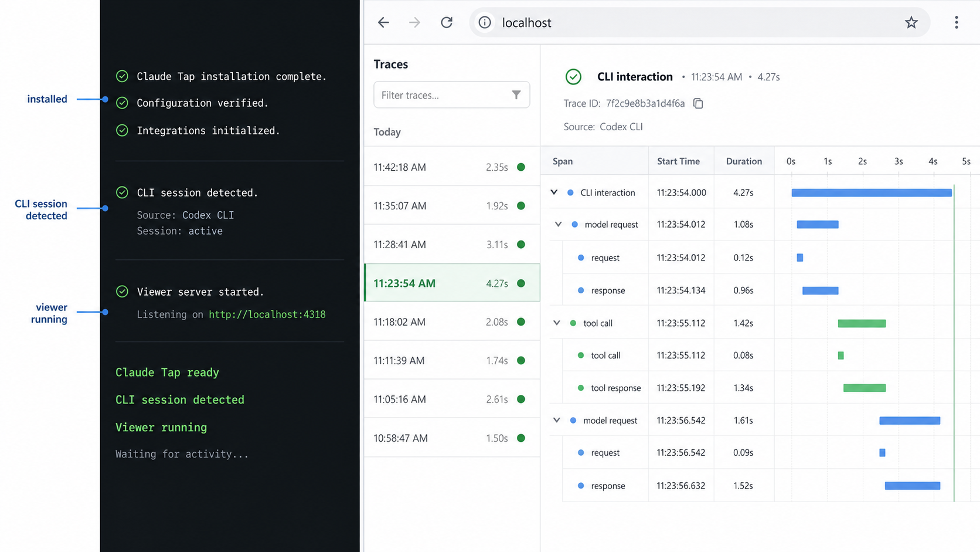Click the CLI interaction timeline bar
Viewport: 980px width, 552px height.
[x=872, y=192]
